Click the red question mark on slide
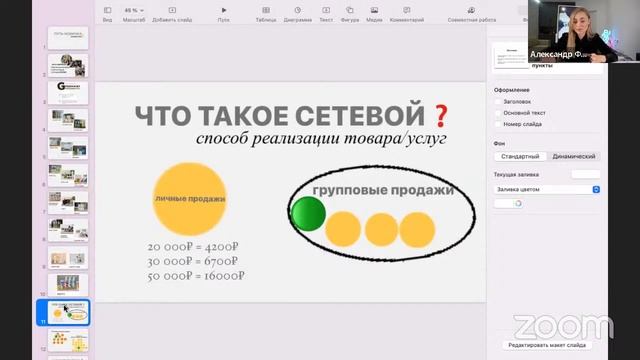 (441, 116)
